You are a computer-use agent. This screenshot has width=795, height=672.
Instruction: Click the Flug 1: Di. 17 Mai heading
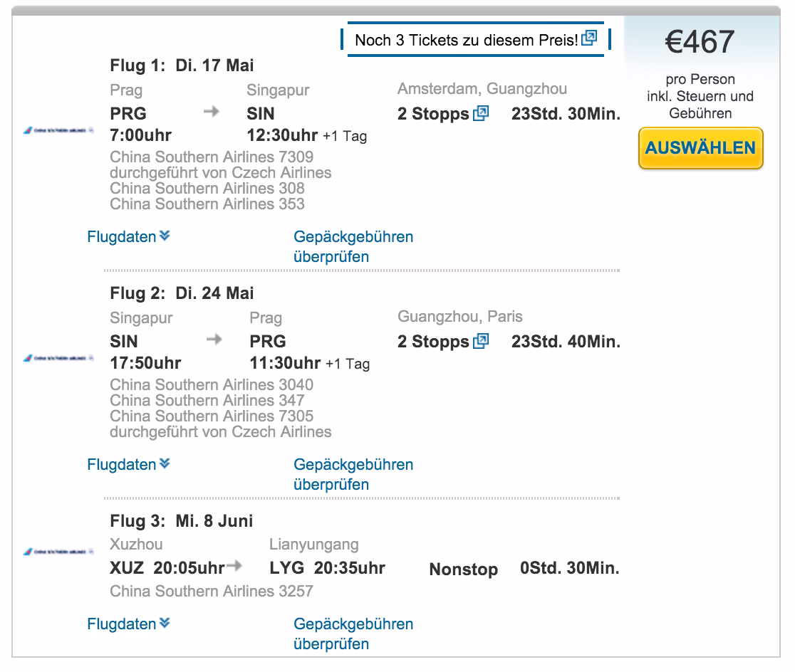(182, 65)
